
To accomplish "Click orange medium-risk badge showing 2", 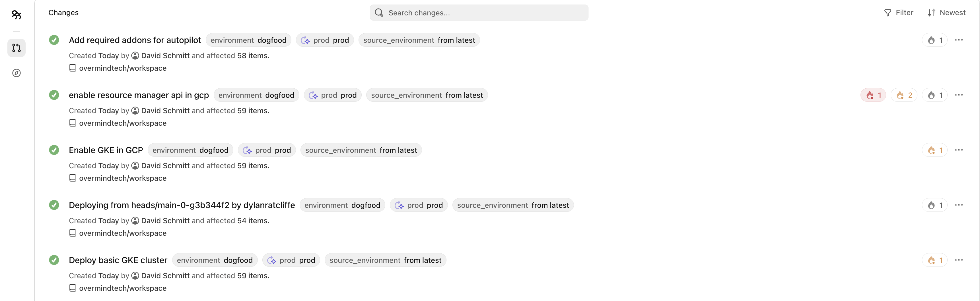I will tap(904, 95).
